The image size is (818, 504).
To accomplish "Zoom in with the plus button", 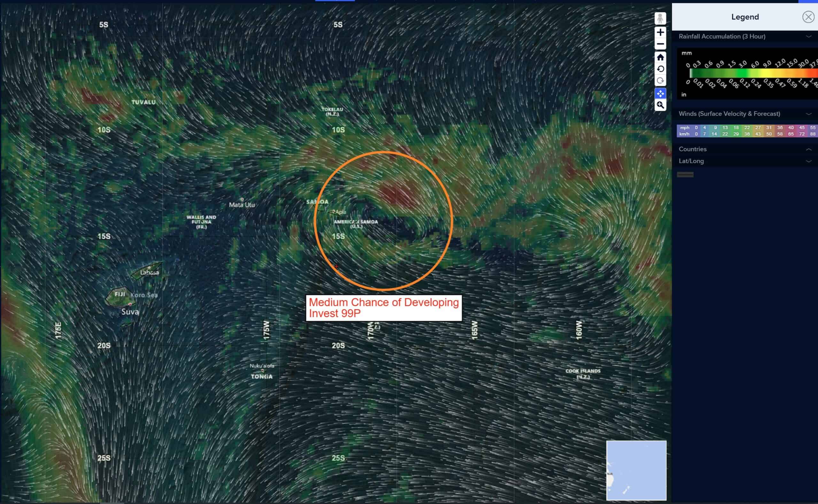I will click(660, 32).
